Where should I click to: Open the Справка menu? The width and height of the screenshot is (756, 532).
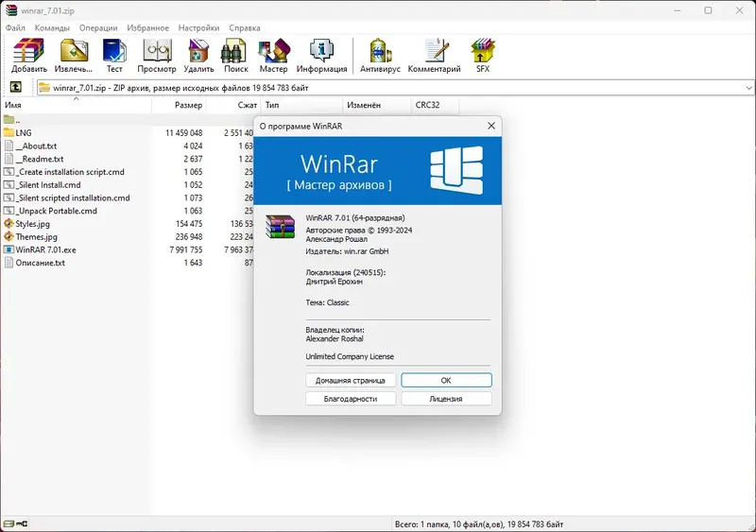point(245,28)
